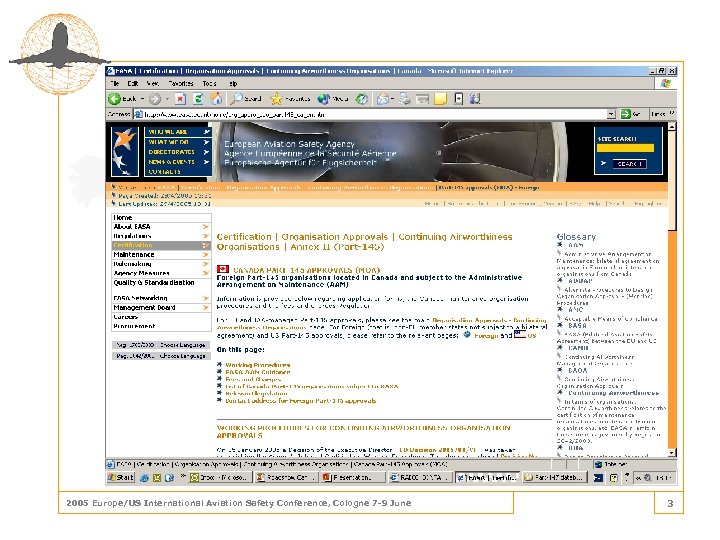Show browsing History icon
Screen dimensions: 720x540
(362, 99)
